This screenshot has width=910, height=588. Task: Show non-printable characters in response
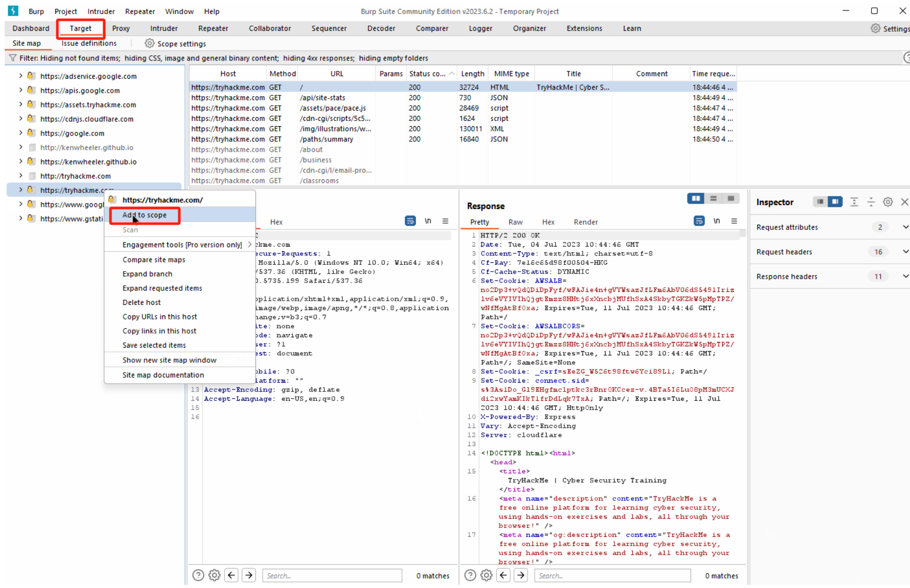[717, 221]
